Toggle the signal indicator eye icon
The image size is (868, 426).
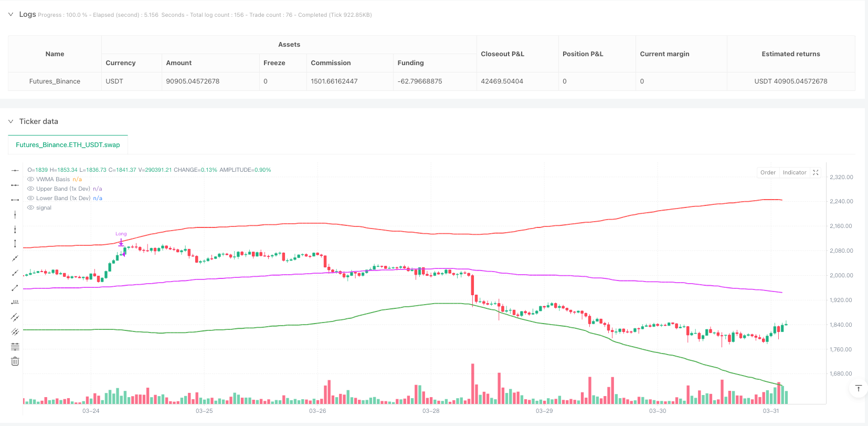tap(30, 207)
